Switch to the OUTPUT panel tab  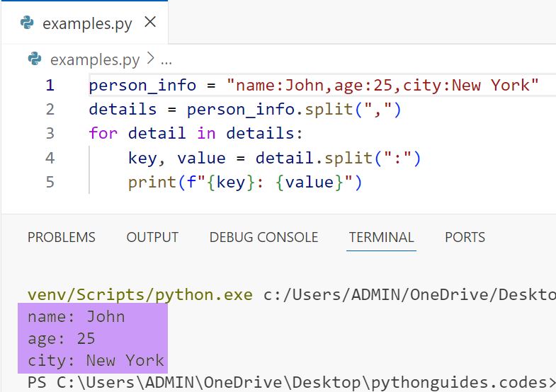tap(152, 237)
